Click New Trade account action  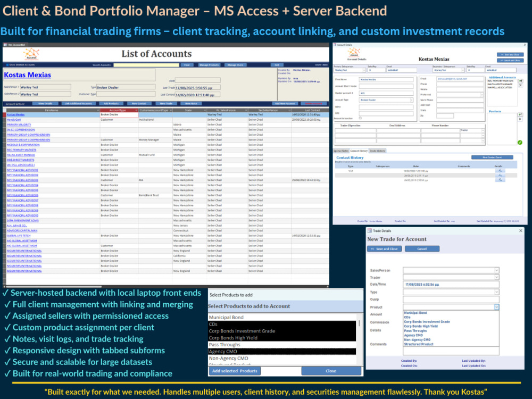pos(166,104)
